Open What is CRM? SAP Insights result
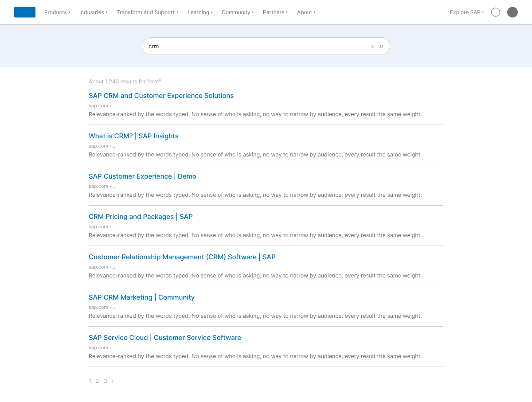This screenshot has width=532, height=402. pos(133,136)
